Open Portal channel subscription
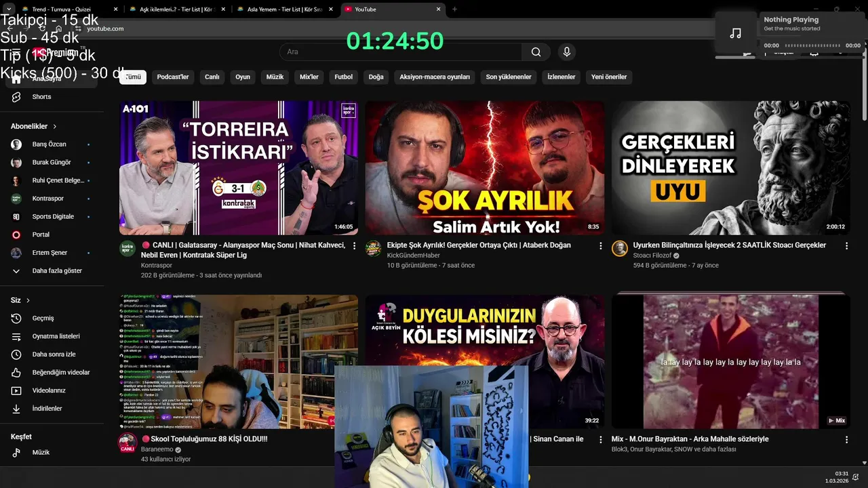This screenshot has height=488, width=868. click(52, 235)
